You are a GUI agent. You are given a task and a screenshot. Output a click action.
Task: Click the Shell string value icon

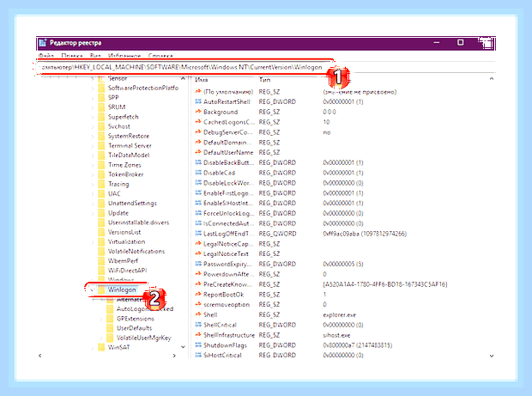click(198, 314)
